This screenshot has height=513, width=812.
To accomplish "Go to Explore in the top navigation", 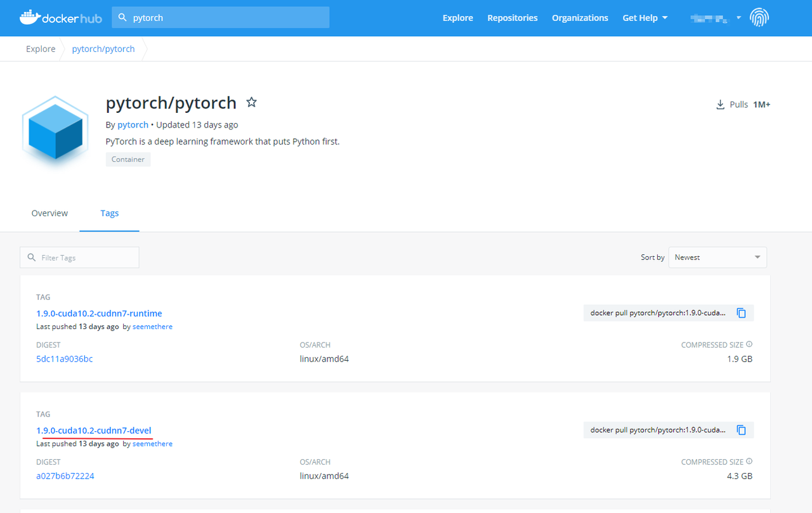I will 458,18.
